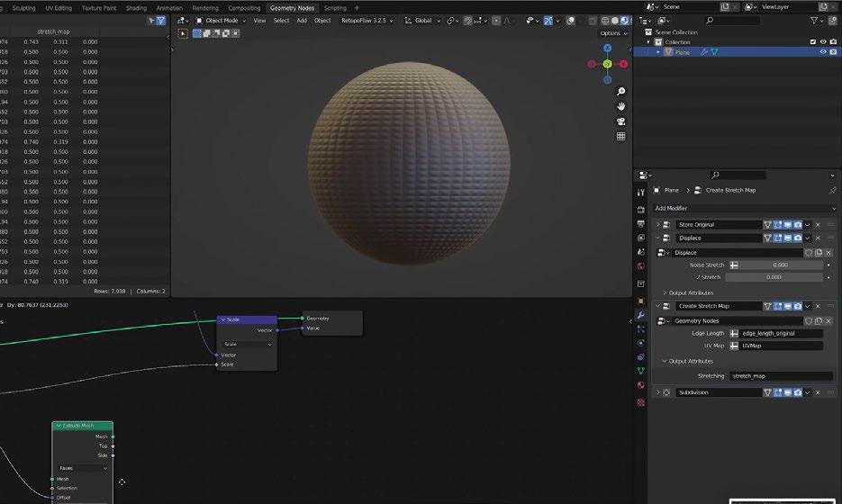842x504 pixels.
Task: Click the pin icon in properties header
Action: tap(831, 191)
